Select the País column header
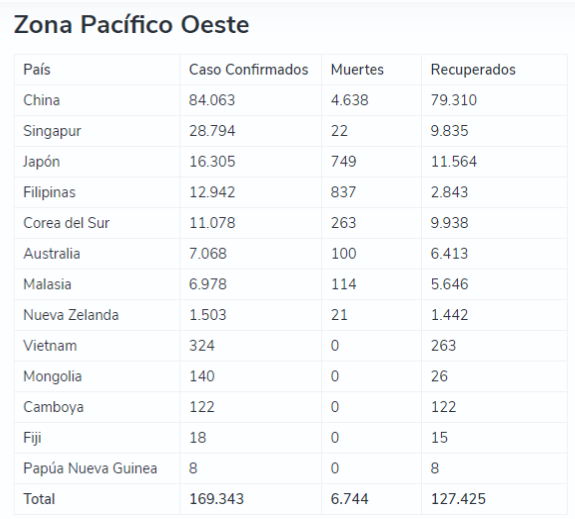Image resolution: width=575 pixels, height=519 pixels. (37, 69)
